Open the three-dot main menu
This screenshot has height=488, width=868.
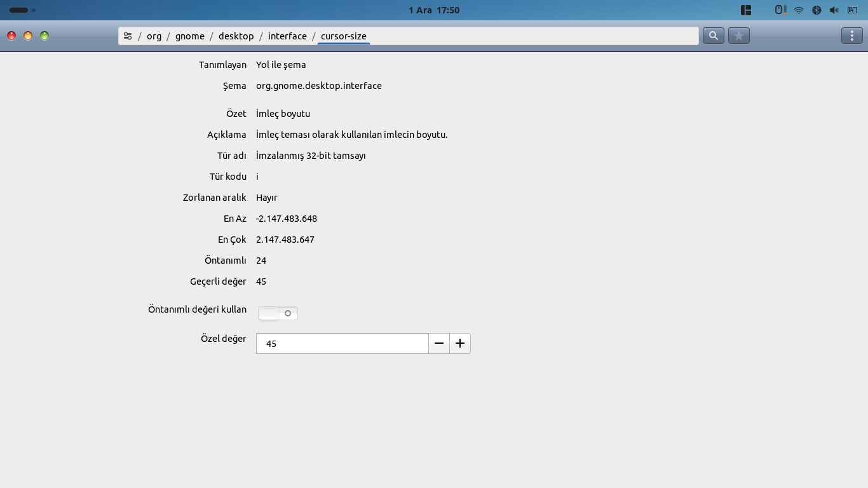(851, 36)
